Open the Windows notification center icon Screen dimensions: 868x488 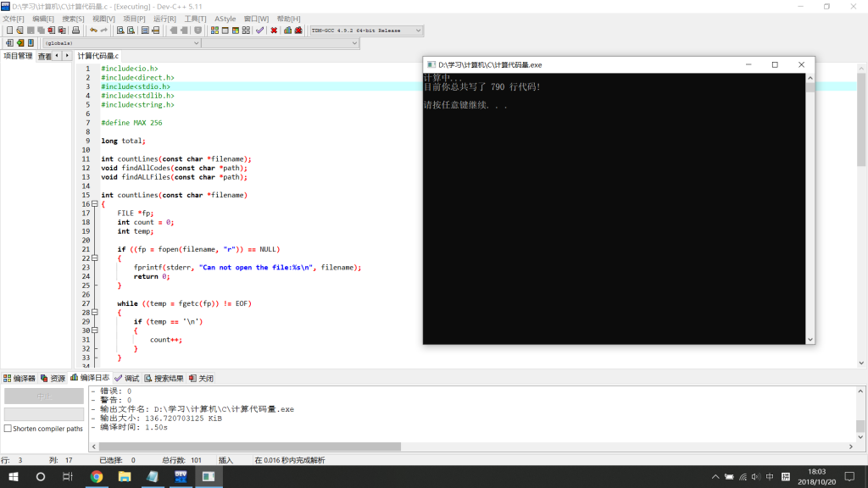pos(849,477)
